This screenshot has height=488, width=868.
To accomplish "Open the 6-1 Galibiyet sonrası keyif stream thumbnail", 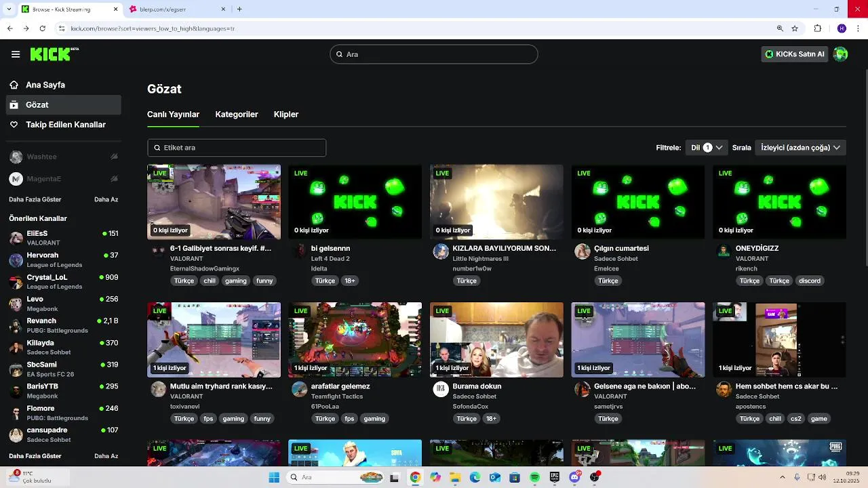I will coord(214,202).
